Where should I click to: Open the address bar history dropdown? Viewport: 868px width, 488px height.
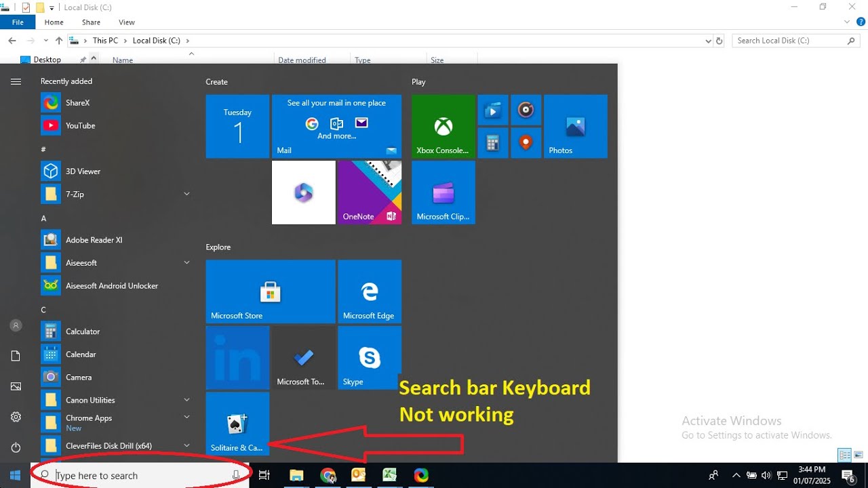708,41
